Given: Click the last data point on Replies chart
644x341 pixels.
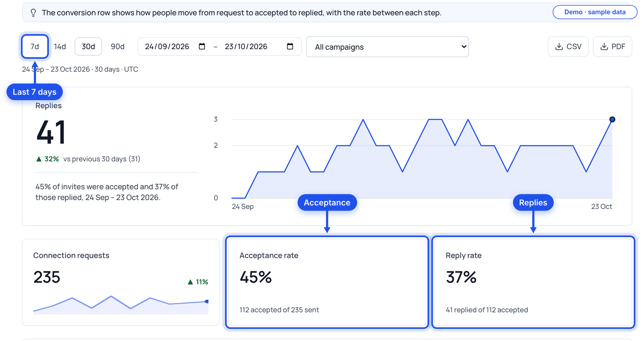Looking at the screenshot, I should (612, 119).
